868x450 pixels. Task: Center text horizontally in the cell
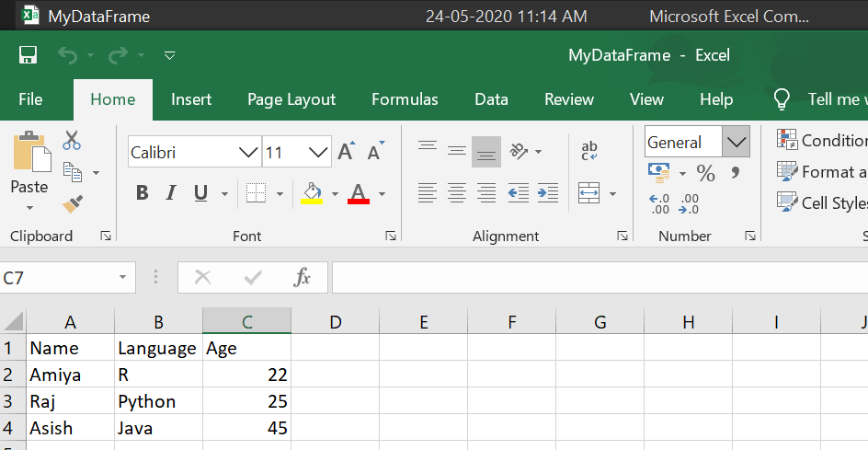point(457,193)
